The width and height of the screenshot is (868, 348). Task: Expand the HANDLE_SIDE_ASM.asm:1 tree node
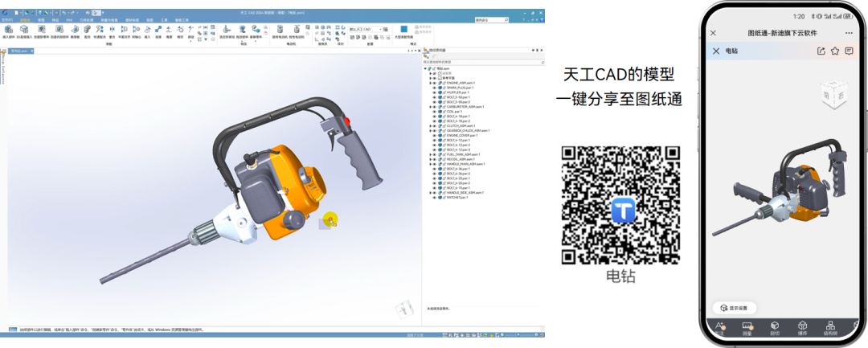point(431,193)
